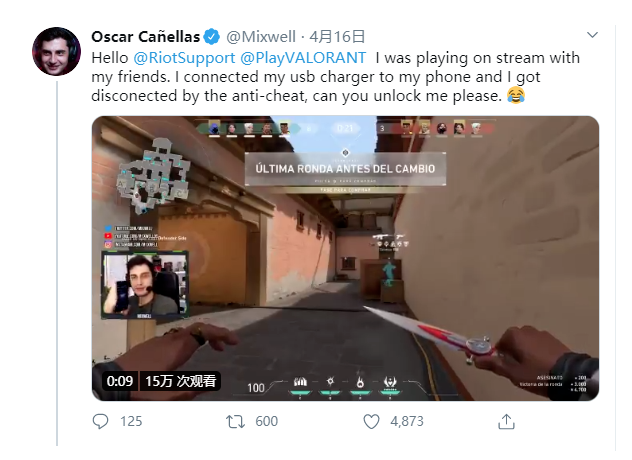Open the 4月16日 tweet date link

337,37
